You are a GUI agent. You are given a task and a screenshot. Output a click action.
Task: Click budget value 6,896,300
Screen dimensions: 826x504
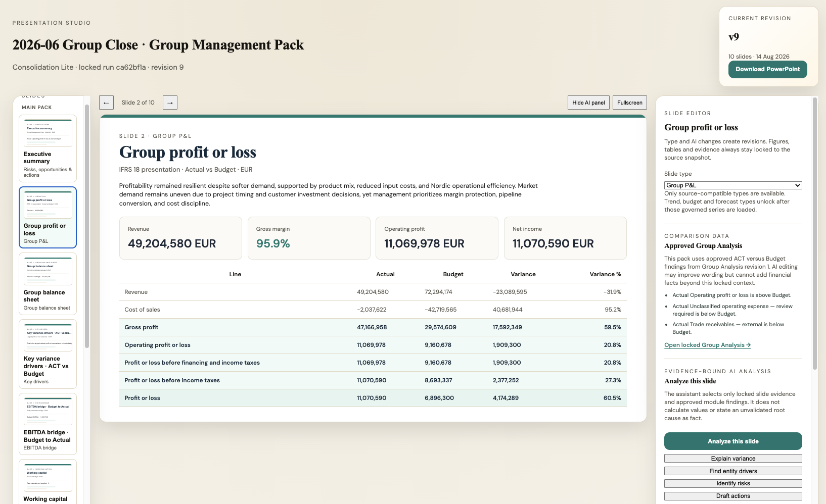pyautogui.click(x=439, y=398)
